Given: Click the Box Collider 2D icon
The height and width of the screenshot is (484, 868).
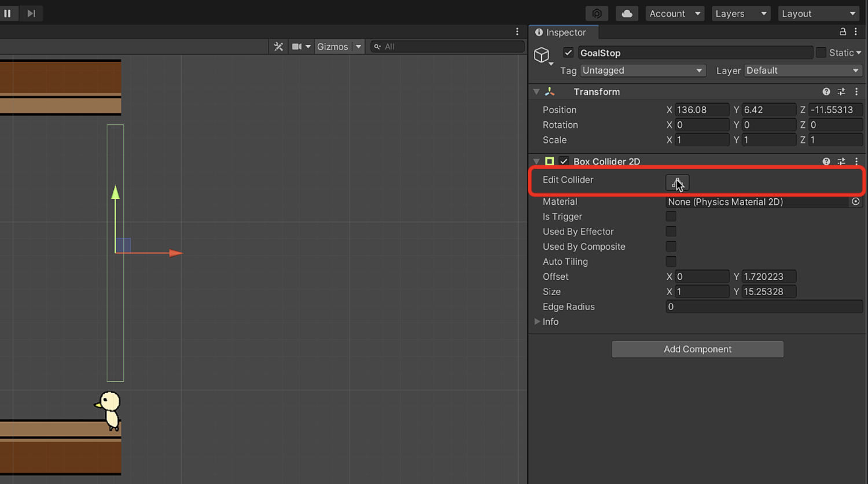Looking at the screenshot, I should 550,161.
